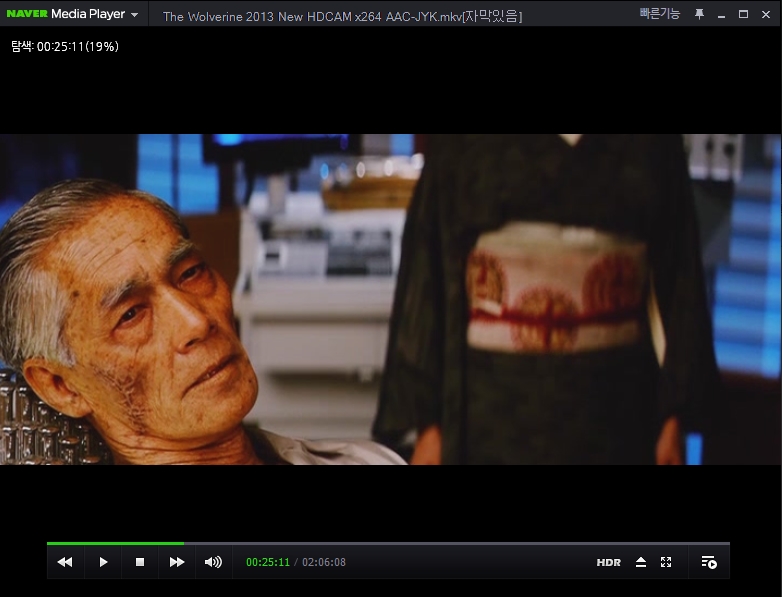This screenshot has height=597, width=782.
Task: Click the file title in the title bar
Action: click(x=342, y=16)
